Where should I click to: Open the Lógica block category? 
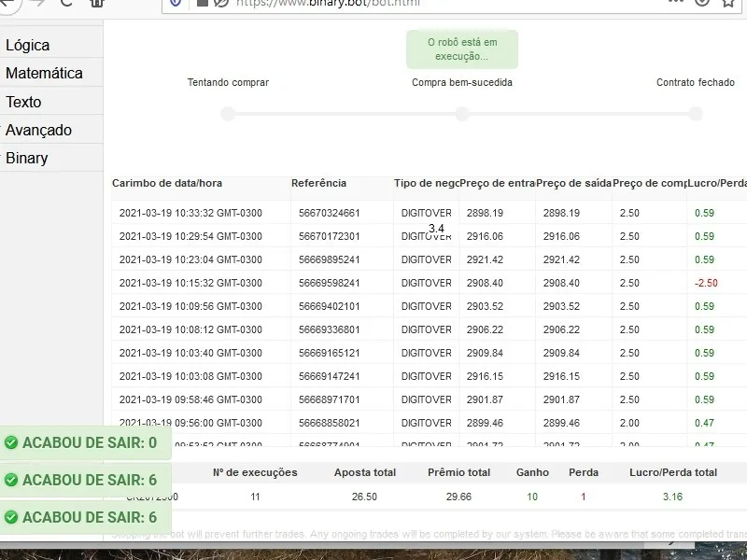[28, 45]
